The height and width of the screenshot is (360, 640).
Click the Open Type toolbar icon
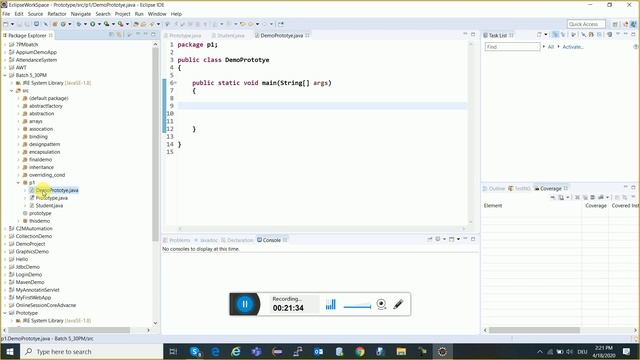pos(136,24)
